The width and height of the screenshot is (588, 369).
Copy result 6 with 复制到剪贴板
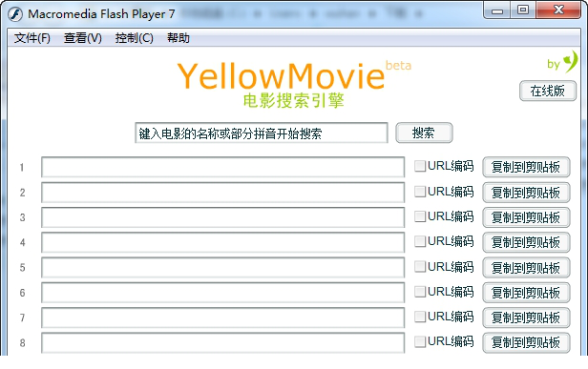pyautogui.click(x=526, y=293)
